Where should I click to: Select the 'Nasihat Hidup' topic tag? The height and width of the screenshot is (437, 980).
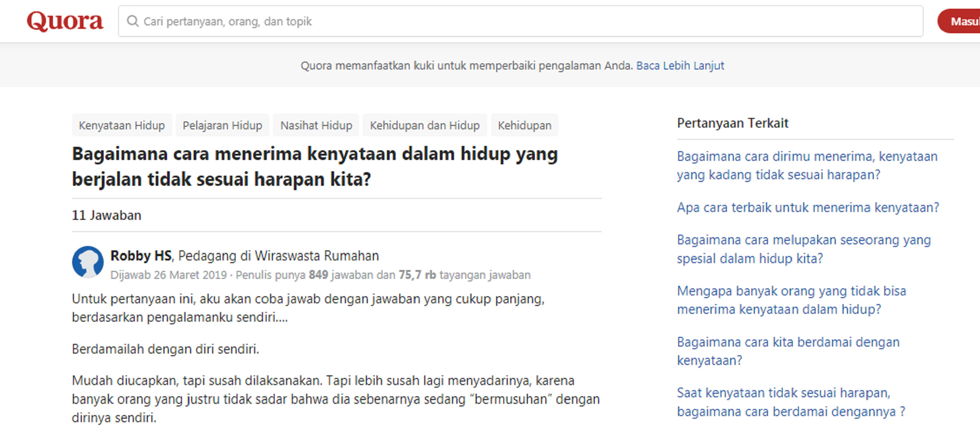click(316, 125)
